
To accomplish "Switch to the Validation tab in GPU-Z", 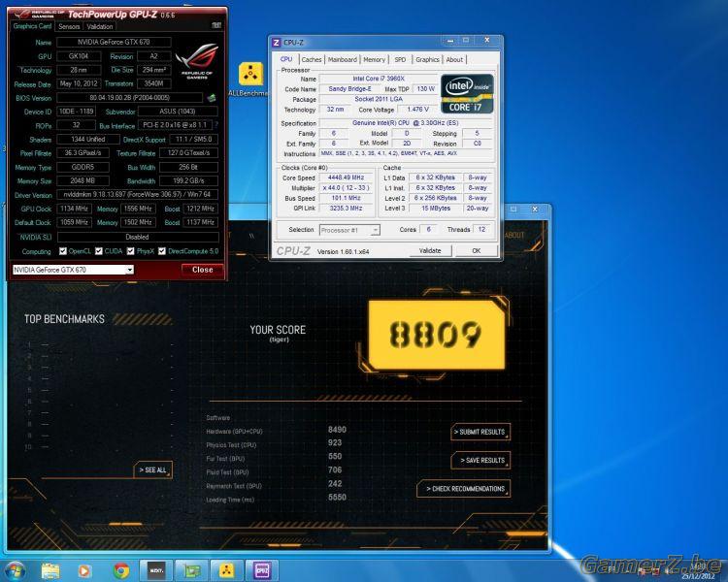I will (100, 27).
